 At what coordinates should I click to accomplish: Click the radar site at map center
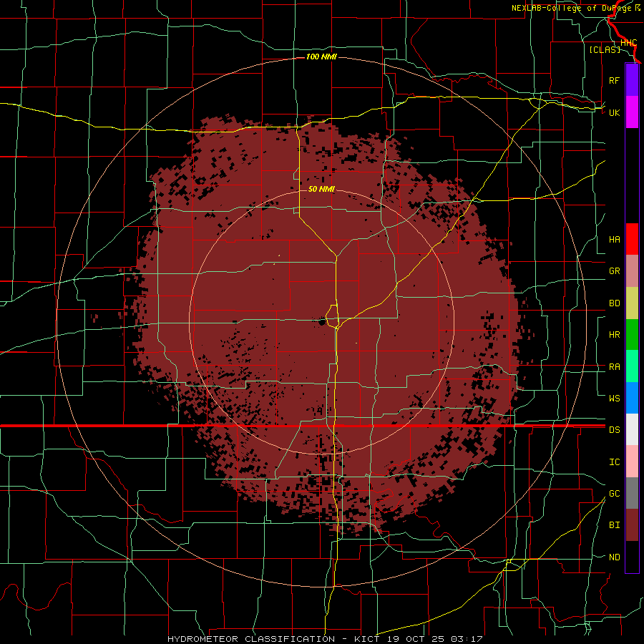tap(322, 322)
